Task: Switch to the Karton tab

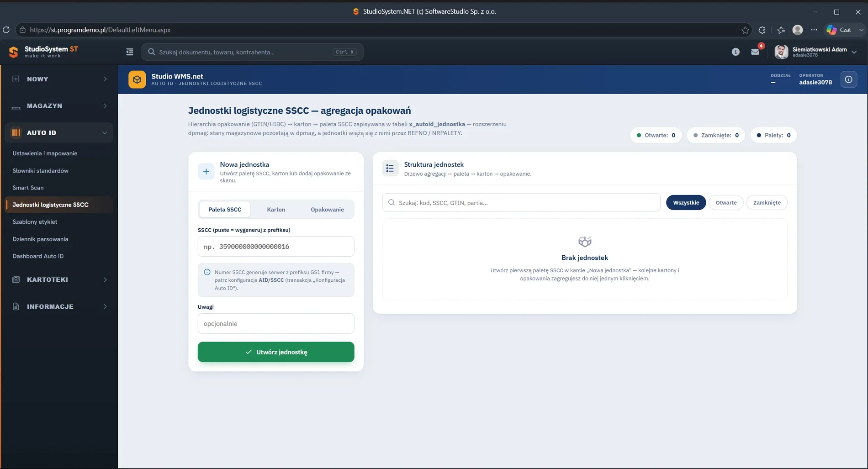Action: click(x=276, y=210)
